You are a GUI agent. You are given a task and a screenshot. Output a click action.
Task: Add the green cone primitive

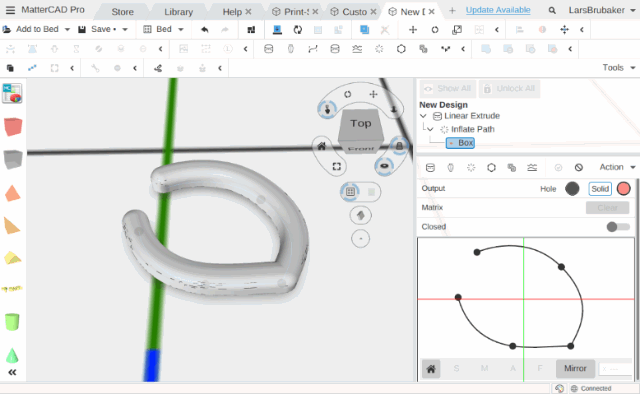[x=12, y=355]
